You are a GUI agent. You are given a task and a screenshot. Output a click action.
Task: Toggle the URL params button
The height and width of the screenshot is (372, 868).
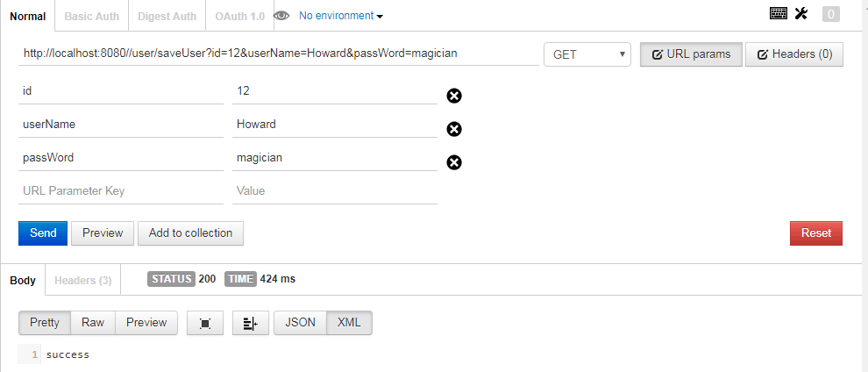coord(691,54)
